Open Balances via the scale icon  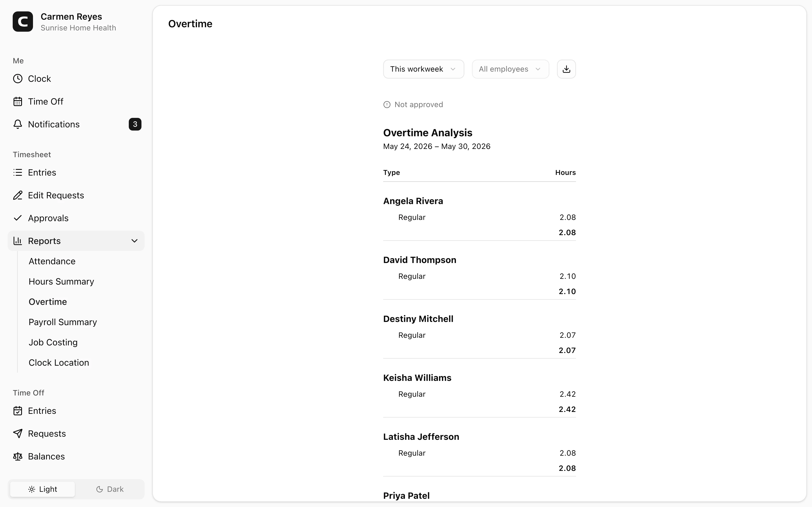click(18, 457)
